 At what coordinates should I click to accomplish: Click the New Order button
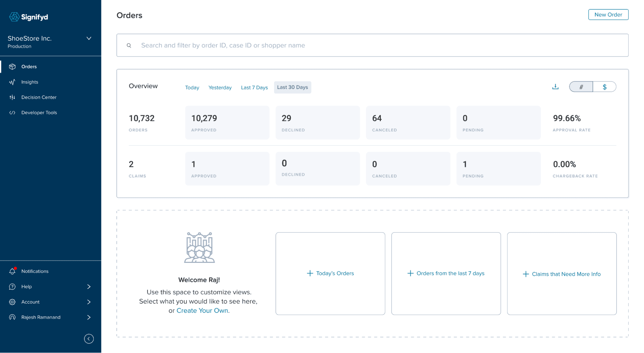pyautogui.click(x=608, y=15)
